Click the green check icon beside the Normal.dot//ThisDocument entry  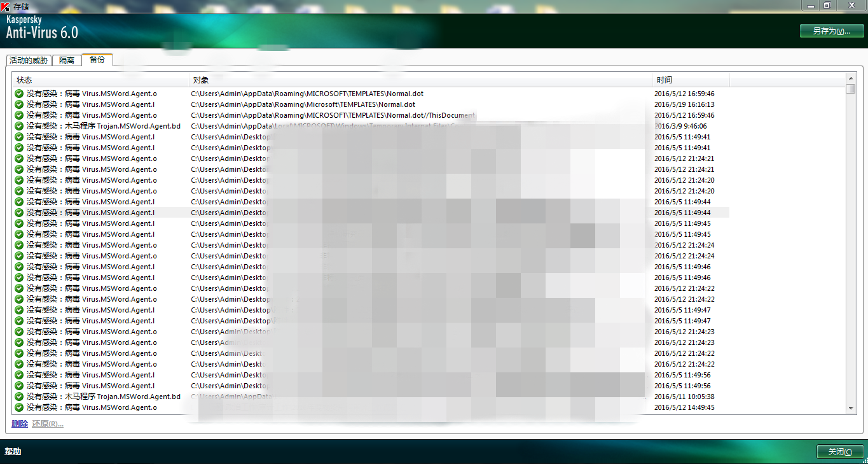click(x=19, y=115)
